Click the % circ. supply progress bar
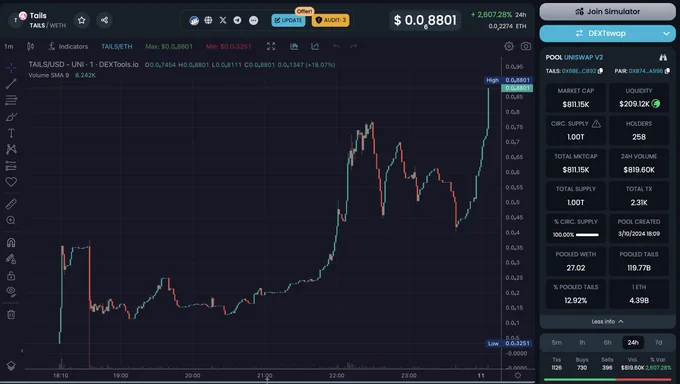 (587, 235)
